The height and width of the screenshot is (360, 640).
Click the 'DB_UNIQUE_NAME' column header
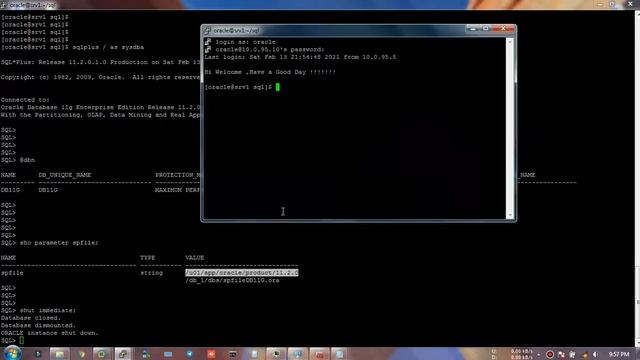(x=64, y=175)
